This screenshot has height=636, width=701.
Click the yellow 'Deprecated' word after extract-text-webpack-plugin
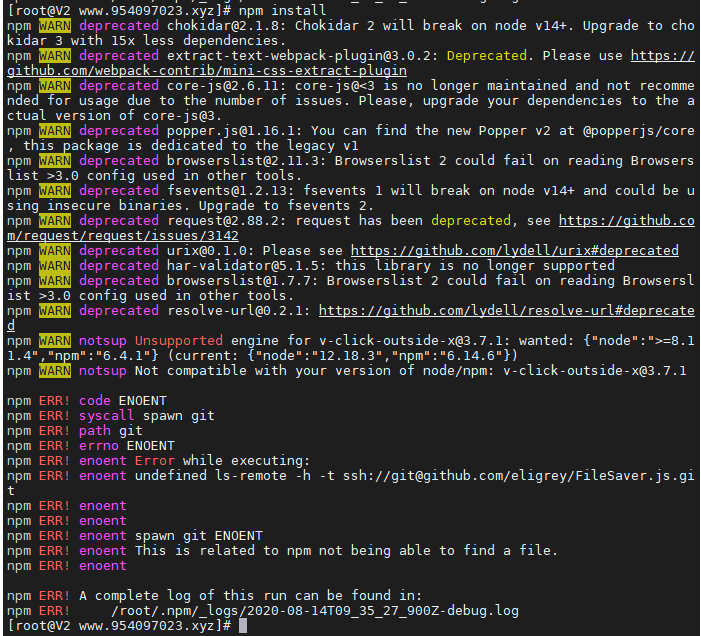(486, 55)
